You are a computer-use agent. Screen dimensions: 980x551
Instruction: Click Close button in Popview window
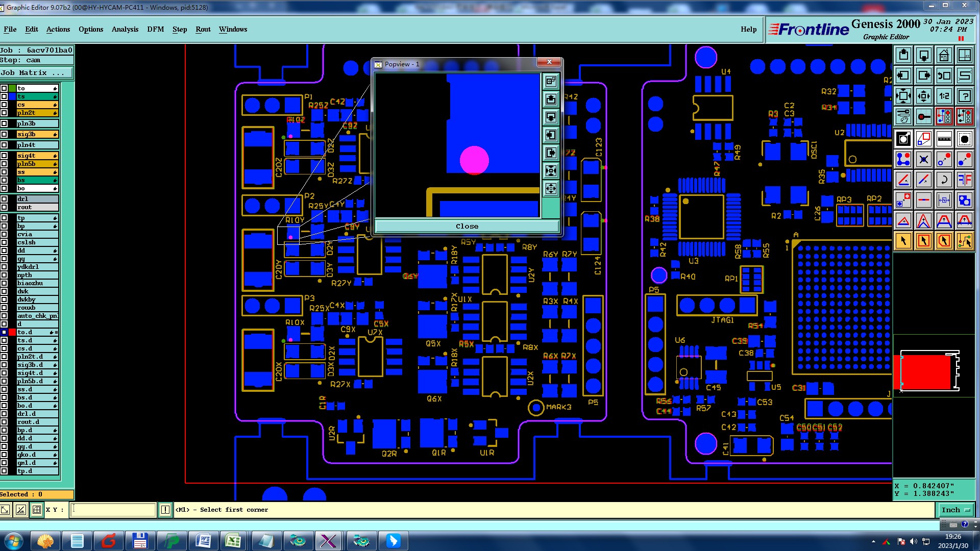pyautogui.click(x=467, y=226)
